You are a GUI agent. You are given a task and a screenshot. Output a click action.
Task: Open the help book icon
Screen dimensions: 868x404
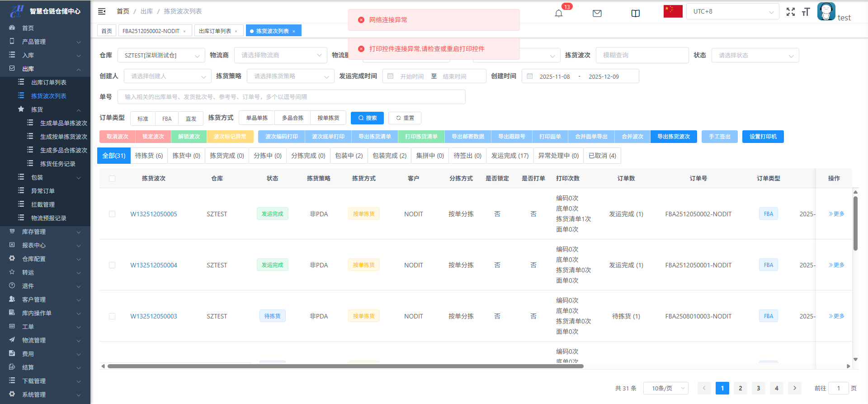[635, 13]
